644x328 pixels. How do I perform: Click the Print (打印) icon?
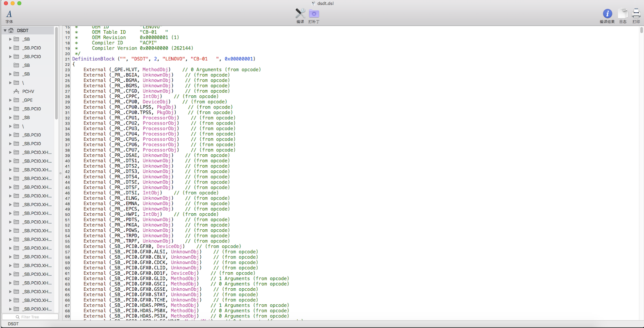click(x=636, y=14)
